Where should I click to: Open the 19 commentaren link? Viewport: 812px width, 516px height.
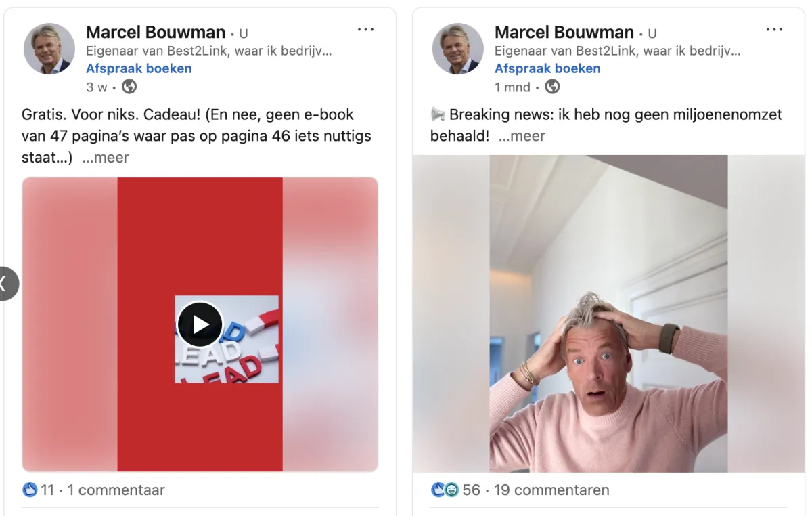coord(551,490)
